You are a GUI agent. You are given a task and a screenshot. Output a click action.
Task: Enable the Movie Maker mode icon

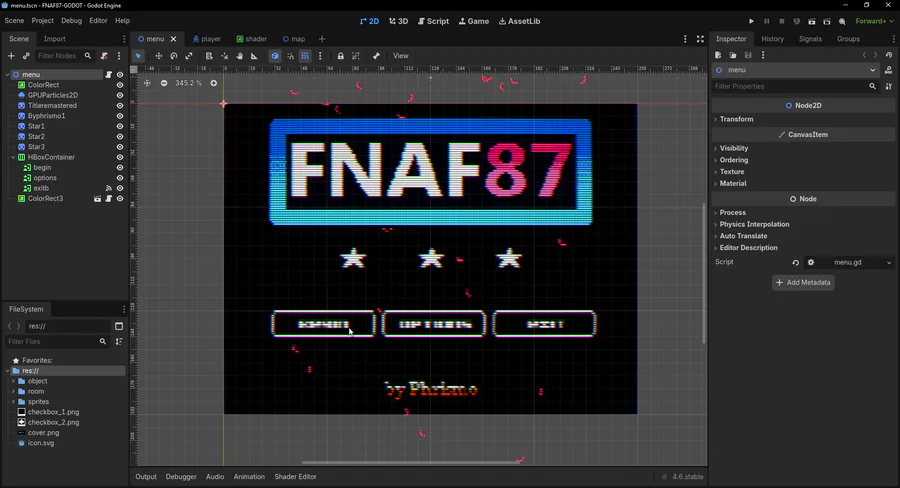[842, 21]
